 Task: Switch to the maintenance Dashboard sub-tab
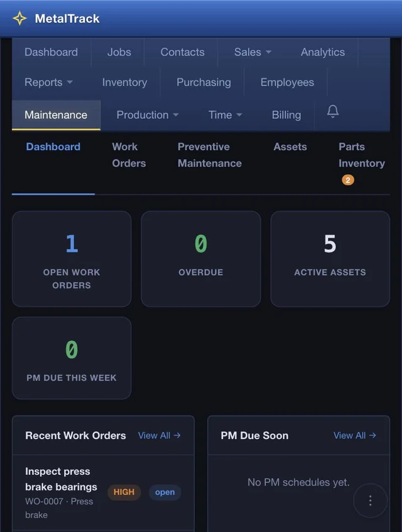click(53, 146)
